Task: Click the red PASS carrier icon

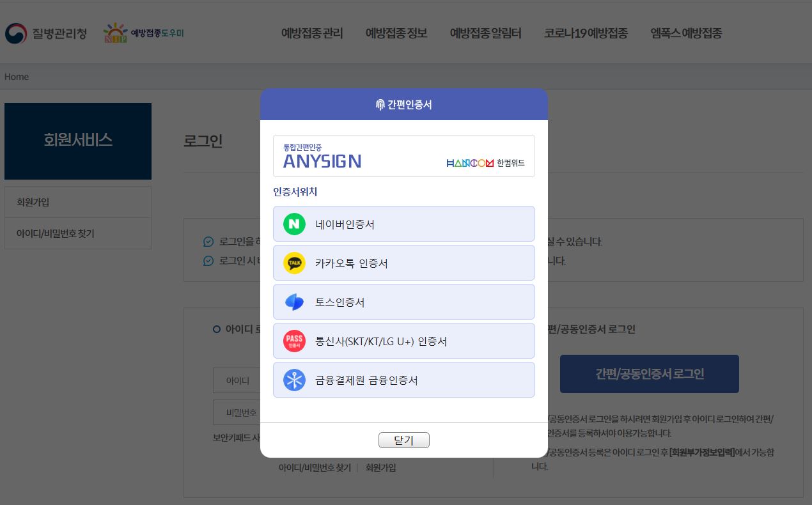Action: pyautogui.click(x=294, y=341)
